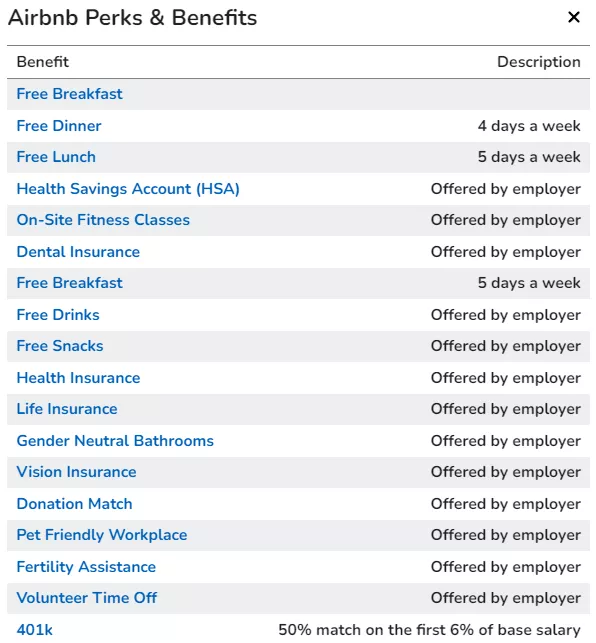Open On-Site Fitness Classes link
The image size is (596, 643).
103,220
